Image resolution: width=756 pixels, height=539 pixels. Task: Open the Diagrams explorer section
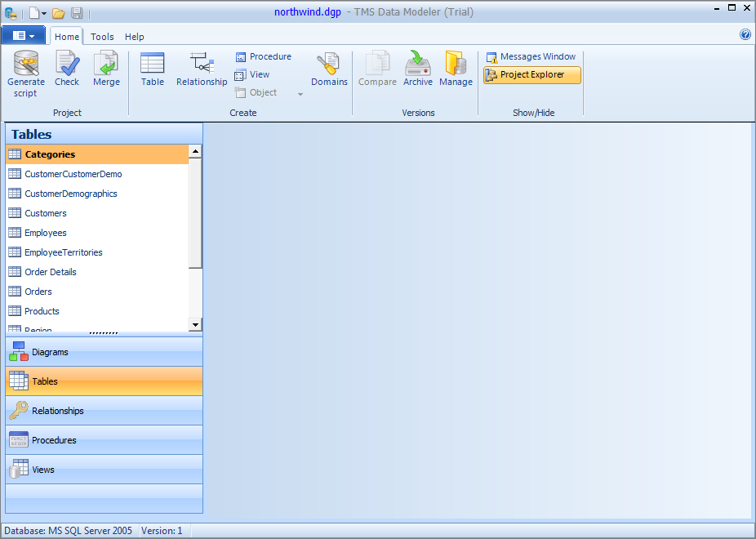[105, 352]
